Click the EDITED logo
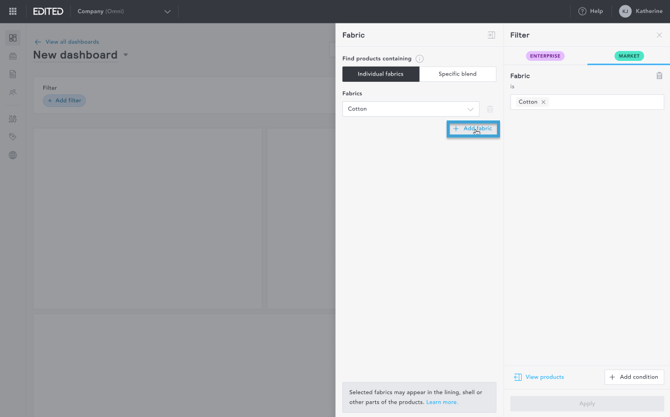 click(x=48, y=12)
